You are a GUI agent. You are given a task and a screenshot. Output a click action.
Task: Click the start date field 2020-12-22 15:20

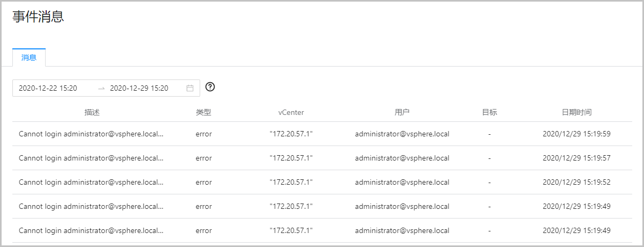tap(48, 88)
